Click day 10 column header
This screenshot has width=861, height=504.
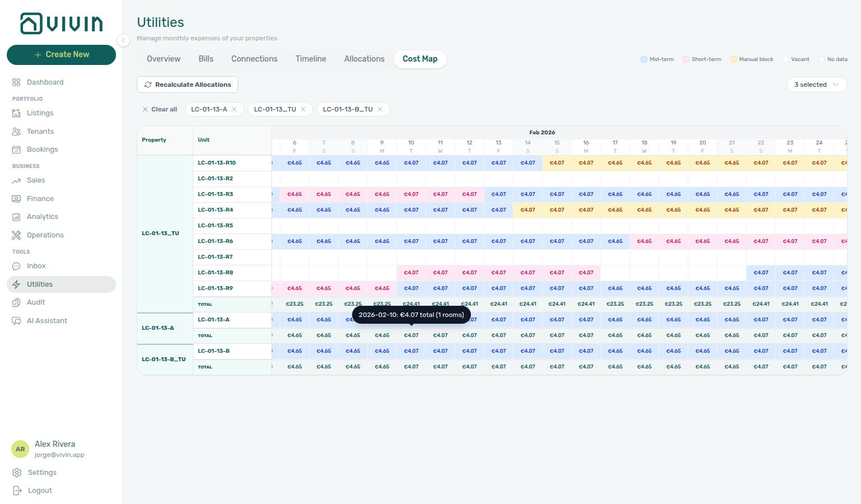(x=411, y=147)
